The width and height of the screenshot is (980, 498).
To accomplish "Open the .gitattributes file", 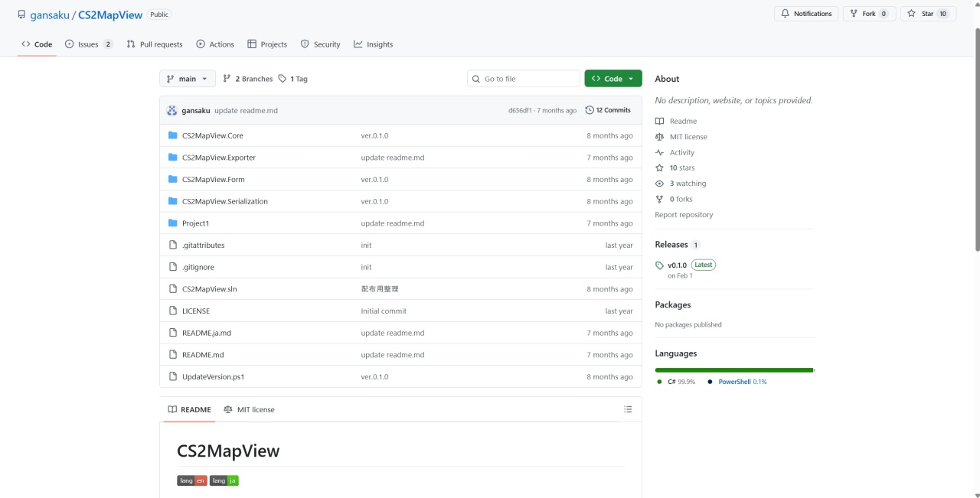I will tap(203, 246).
